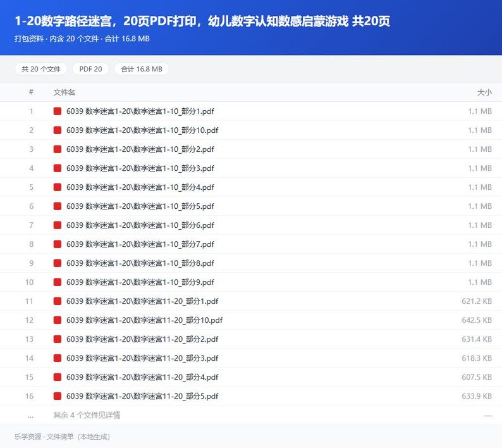Select file name 数字迷宫11-20_部分2.pdf

(x=142, y=339)
